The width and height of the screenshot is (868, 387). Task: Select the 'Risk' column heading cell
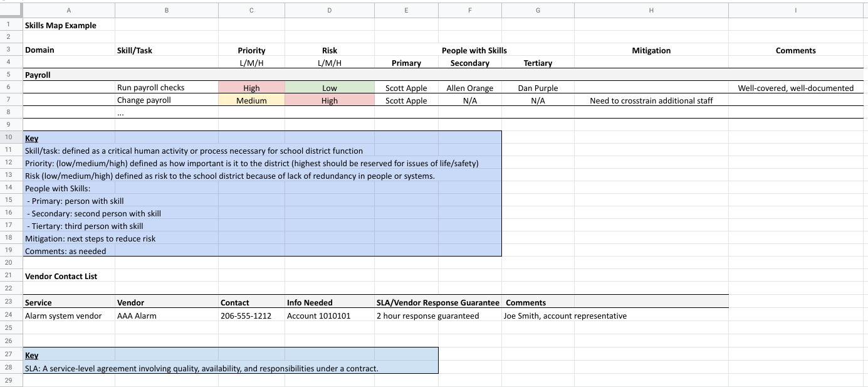330,50
